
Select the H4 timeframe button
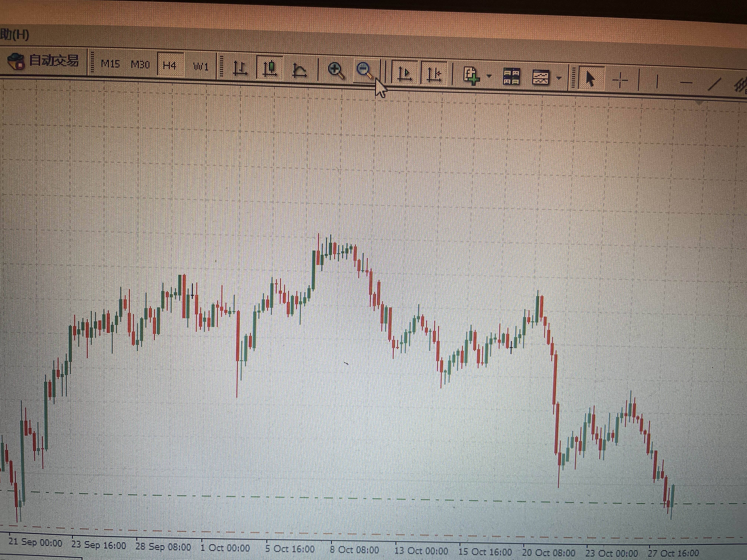pyautogui.click(x=170, y=65)
